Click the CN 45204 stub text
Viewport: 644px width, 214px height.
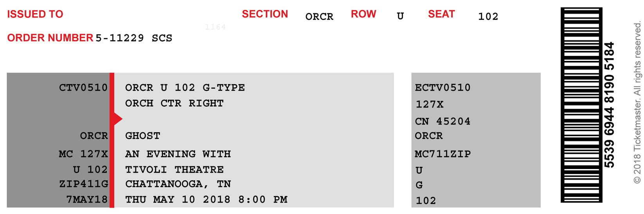(443, 121)
